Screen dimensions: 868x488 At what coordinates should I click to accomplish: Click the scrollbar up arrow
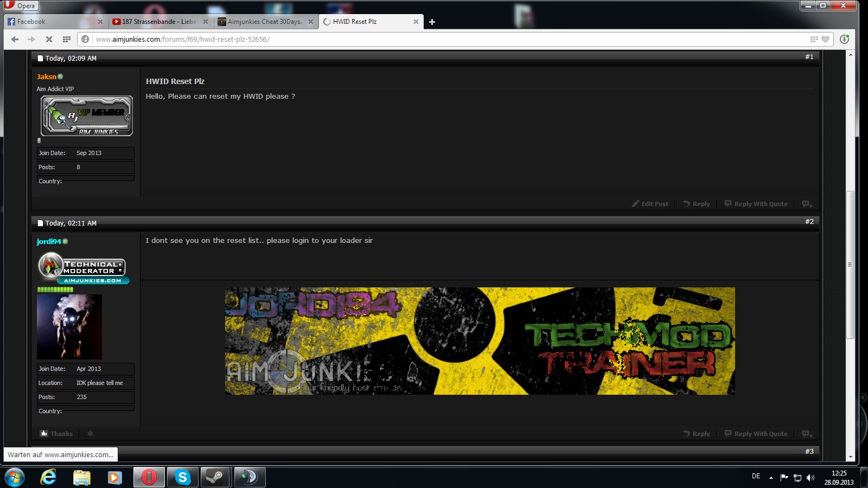tap(850, 55)
